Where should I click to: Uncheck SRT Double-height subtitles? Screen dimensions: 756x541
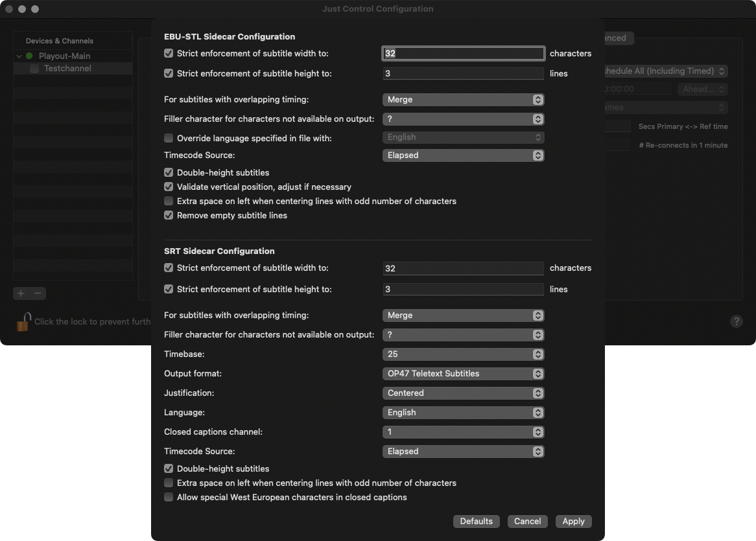click(x=169, y=468)
